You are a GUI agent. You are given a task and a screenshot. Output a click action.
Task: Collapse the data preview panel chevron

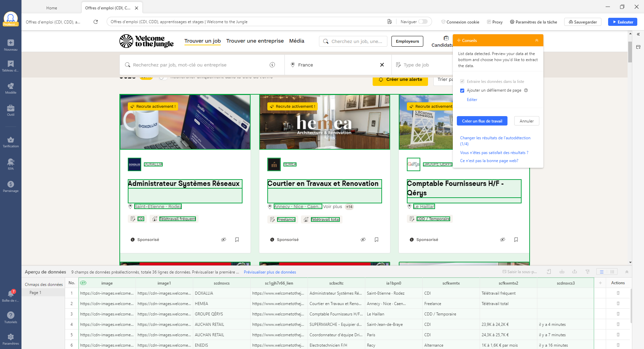coord(627,272)
